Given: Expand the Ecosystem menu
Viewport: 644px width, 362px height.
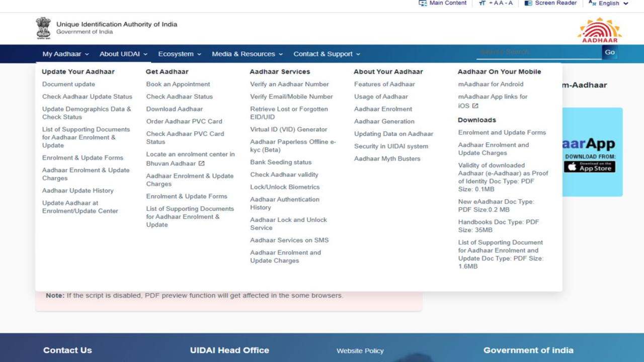Looking at the screenshot, I should click(x=179, y=54).
